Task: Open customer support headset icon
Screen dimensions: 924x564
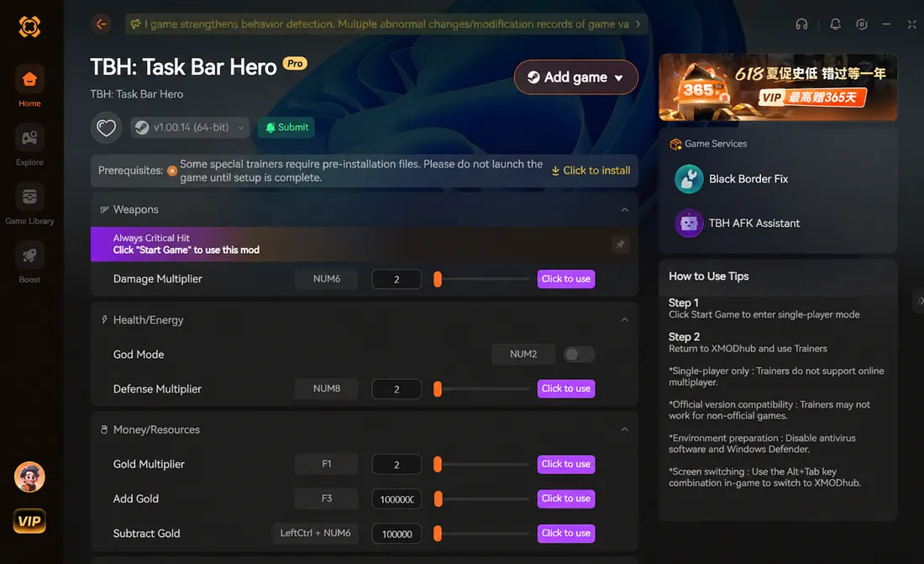Action: click(801, 24)
